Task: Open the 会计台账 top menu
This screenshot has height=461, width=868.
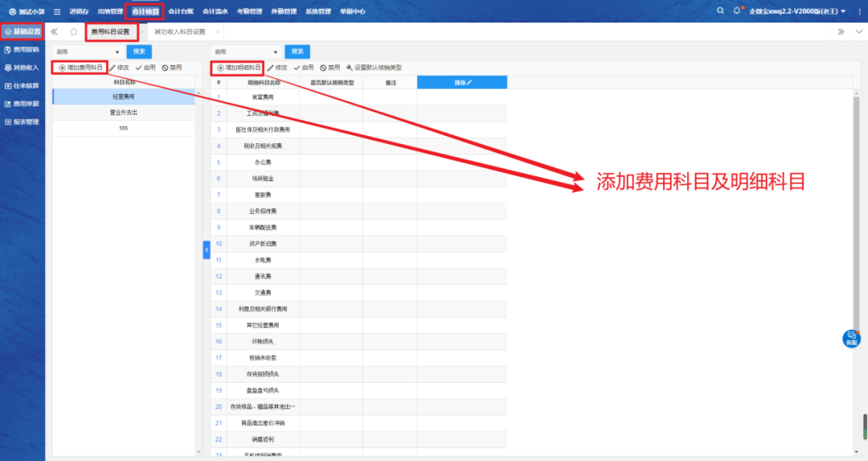Action: point(181,11)
